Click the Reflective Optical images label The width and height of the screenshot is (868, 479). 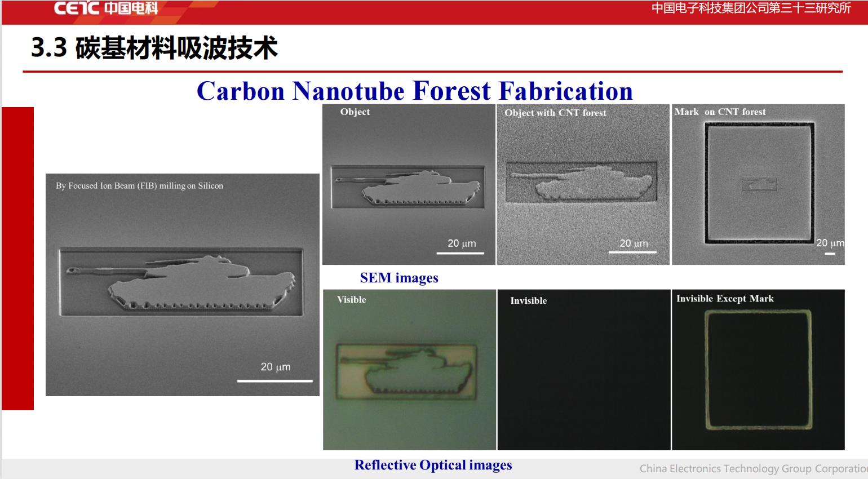click(433, 465)
